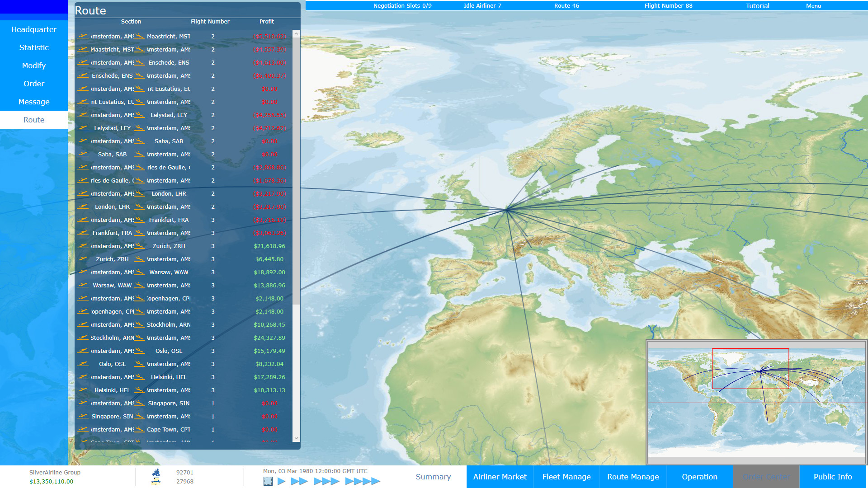Switch to the Fleet Manage tab
Viewport: 868px width, 488px height.
click(566, 477)
